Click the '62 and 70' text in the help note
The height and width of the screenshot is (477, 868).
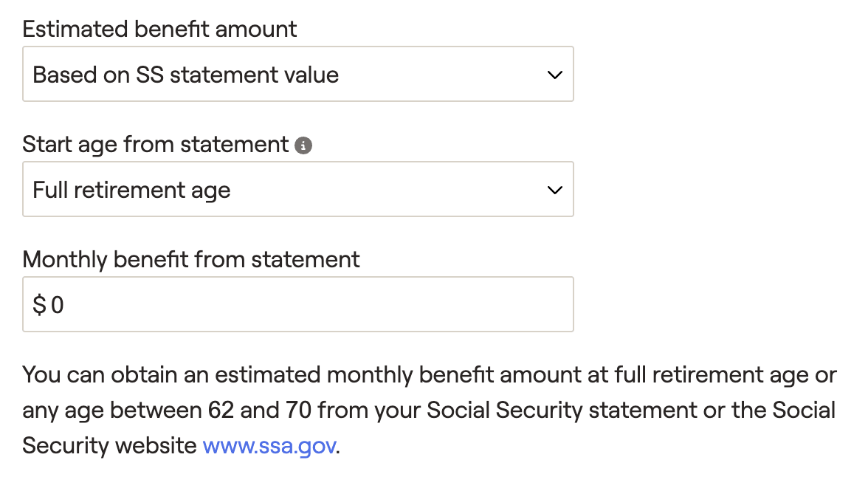click(260, 411)
